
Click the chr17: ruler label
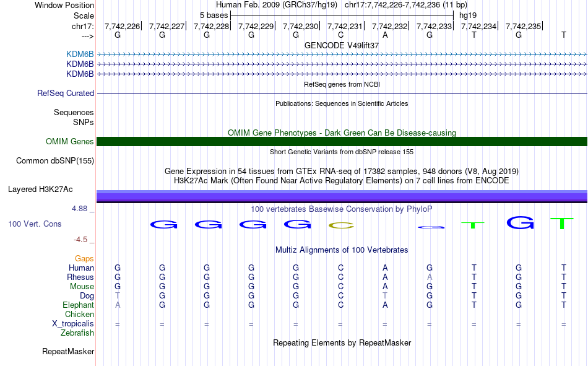pyautogui.click(x=83, y=26)
